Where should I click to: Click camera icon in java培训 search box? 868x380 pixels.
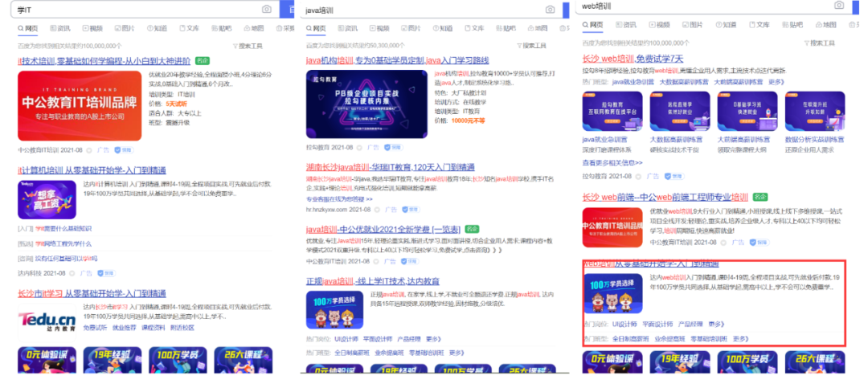pyautogui.click(x=550, y=10)
